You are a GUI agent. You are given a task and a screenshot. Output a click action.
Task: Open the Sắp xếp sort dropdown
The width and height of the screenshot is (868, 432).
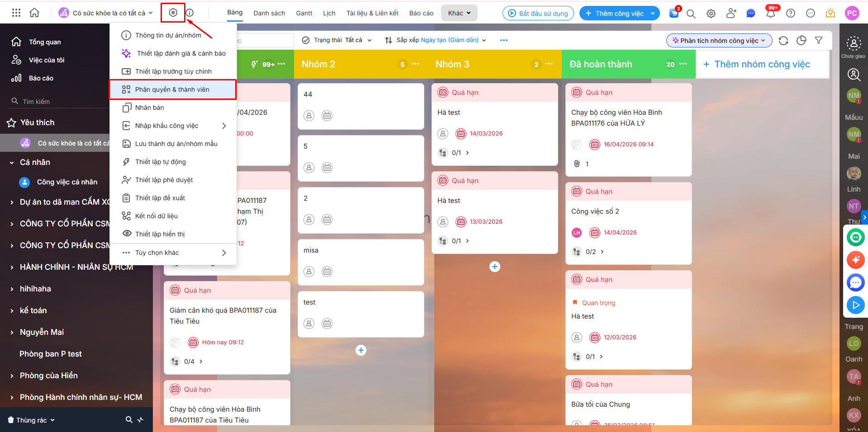tap(436, 40)
